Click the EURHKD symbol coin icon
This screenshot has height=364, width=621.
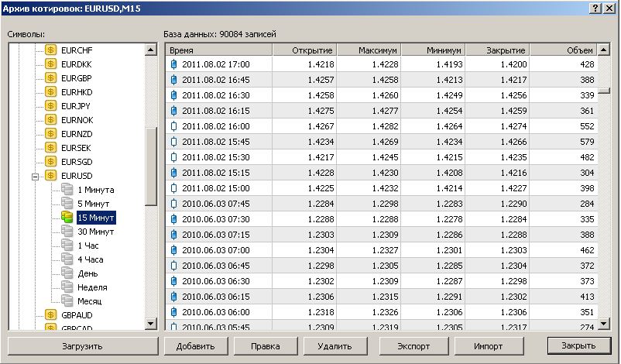click(x=50, y=92)
